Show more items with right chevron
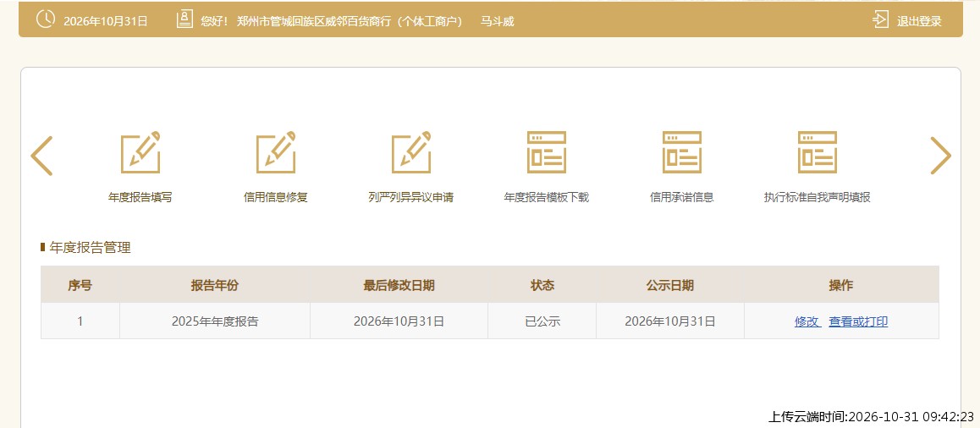Viewport: 980px width, 428px height. 940,156
